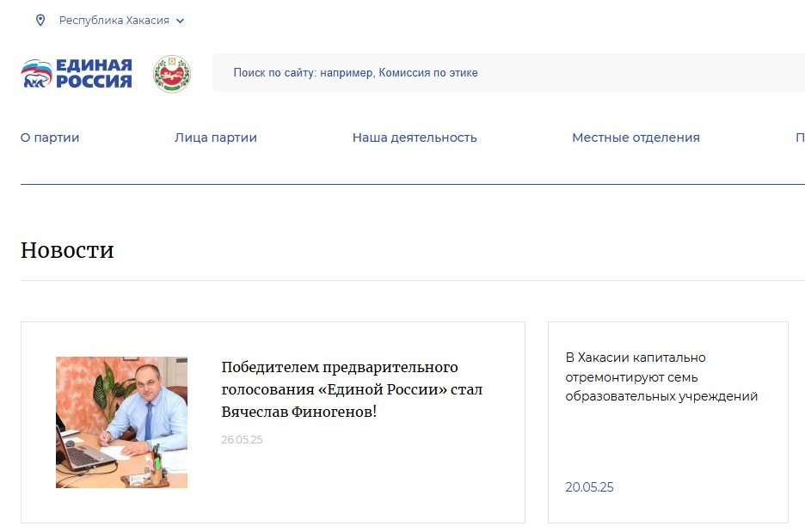
Task: Click the cut-off menu item starting with П
Action: pyautogui.click(x=799, y=138)
